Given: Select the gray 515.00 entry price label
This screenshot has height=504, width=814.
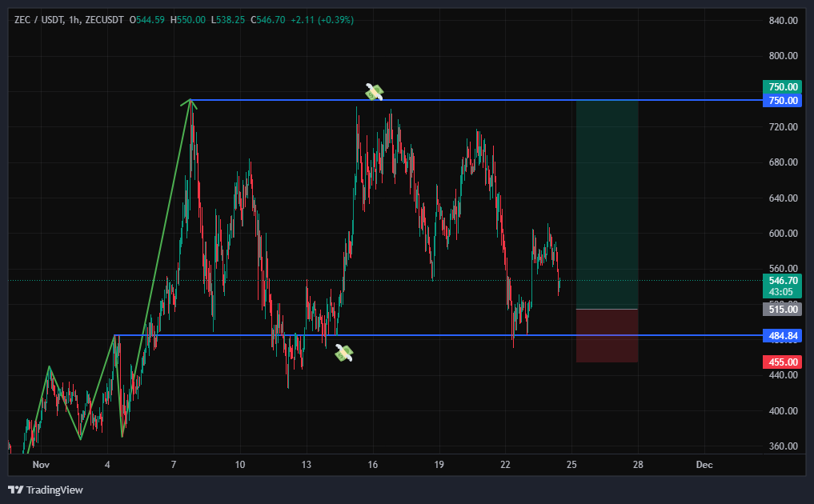Looking at the screenshot, I should 783,309.
